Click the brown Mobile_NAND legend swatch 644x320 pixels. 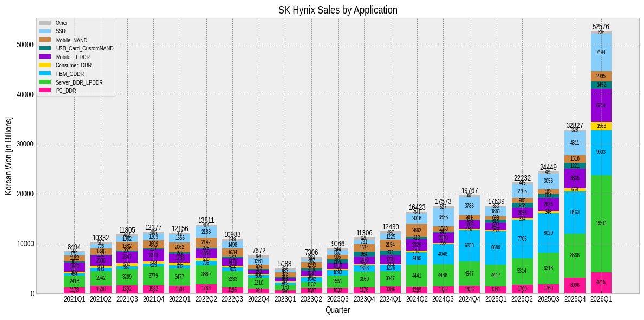click(x=44, y=40)
